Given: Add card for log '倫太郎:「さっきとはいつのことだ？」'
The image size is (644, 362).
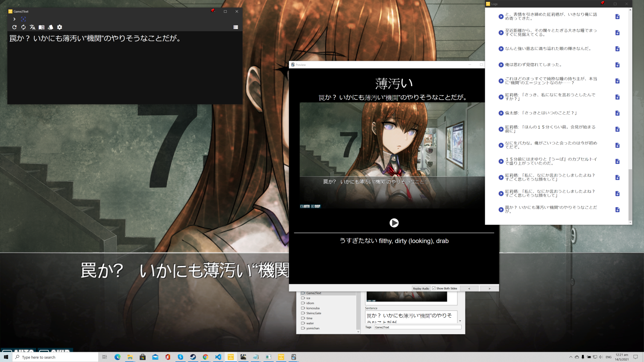Looking at the screenshot, I should click(x=617, y=113).
